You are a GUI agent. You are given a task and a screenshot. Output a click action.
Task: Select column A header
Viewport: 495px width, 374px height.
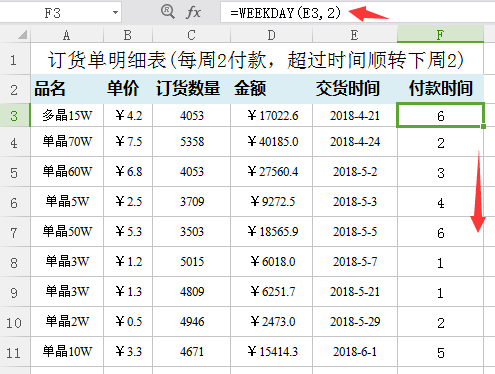coord(67,35)
